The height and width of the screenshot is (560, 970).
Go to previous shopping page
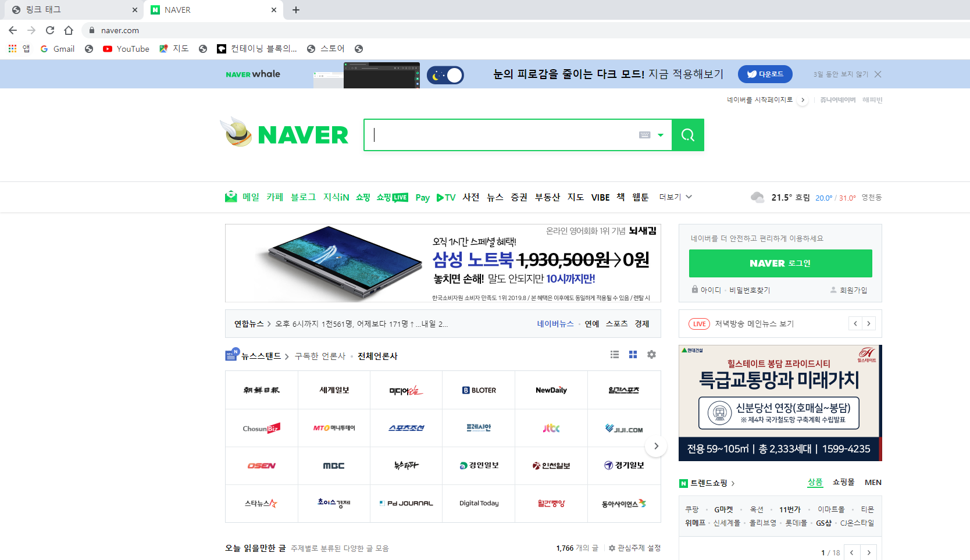(852, 552)
